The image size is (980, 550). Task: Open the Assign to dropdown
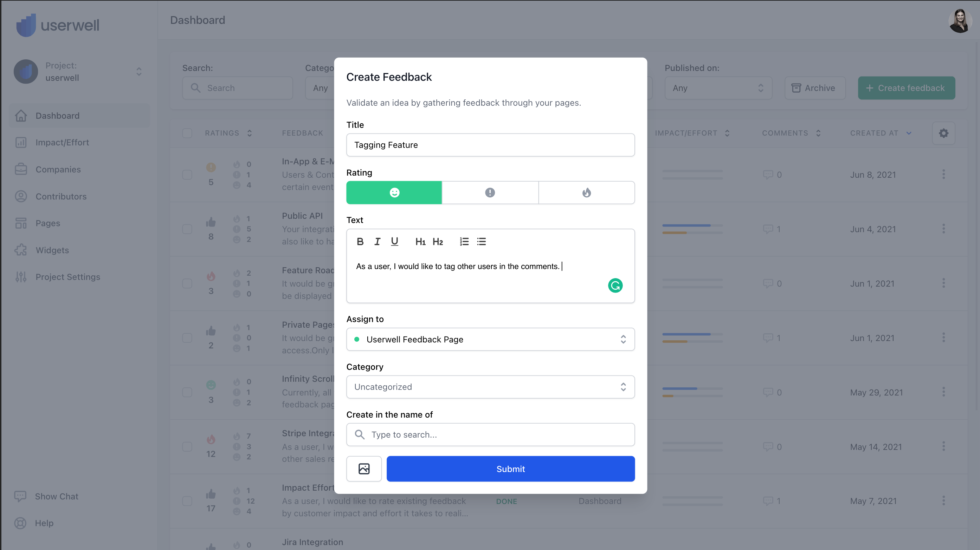tap(490, 339)
